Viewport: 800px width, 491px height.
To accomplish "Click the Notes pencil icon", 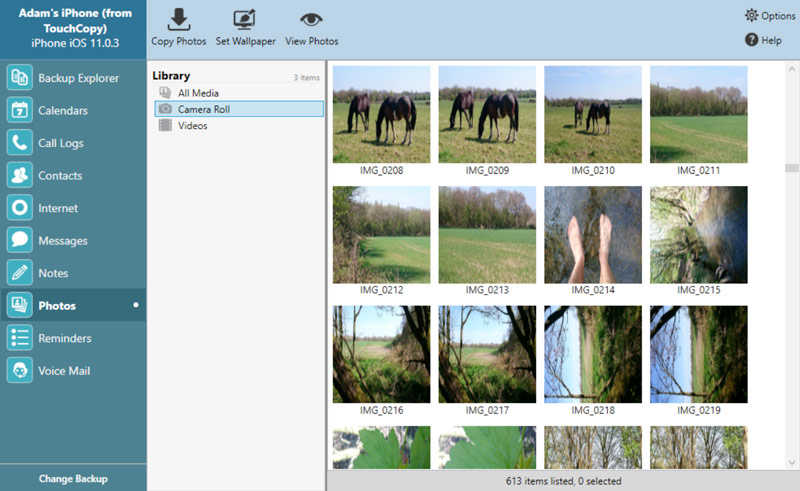I will [x=20, y=273].
